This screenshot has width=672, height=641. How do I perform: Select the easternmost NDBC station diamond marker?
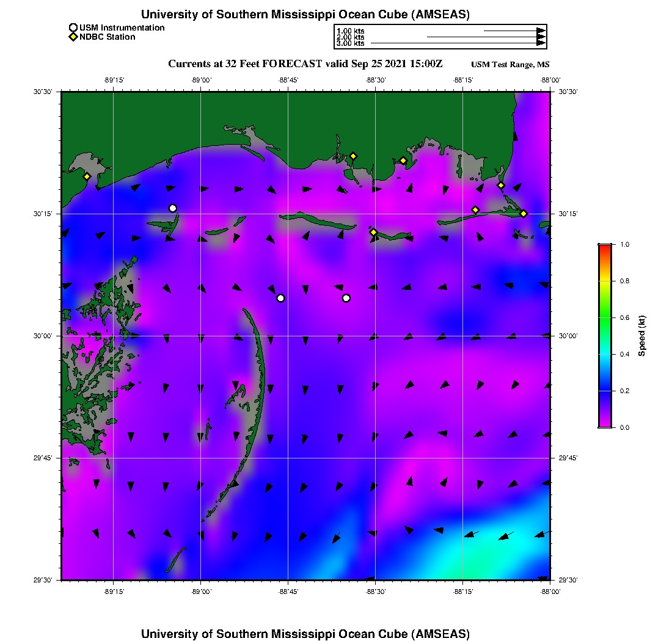point(524,213)
